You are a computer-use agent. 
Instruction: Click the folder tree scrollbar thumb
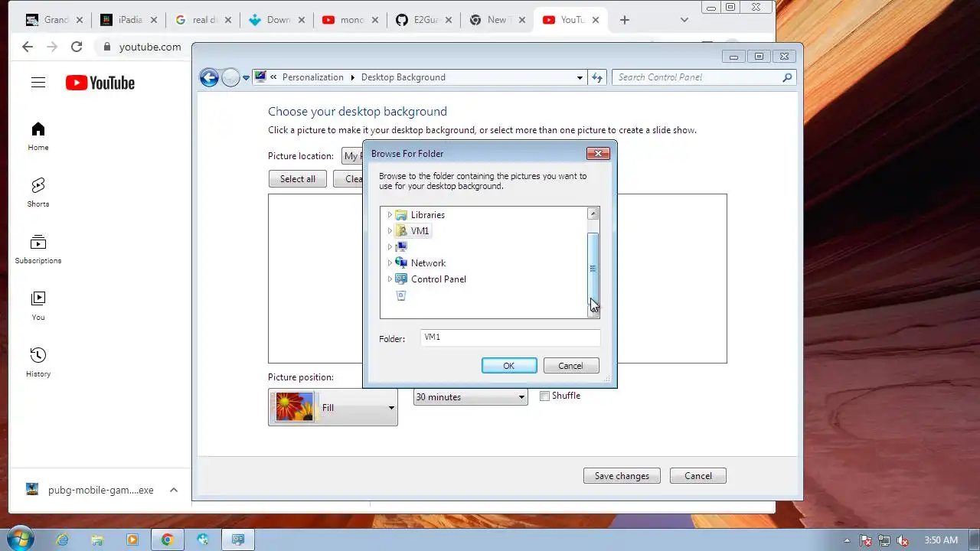click(593, 268)
